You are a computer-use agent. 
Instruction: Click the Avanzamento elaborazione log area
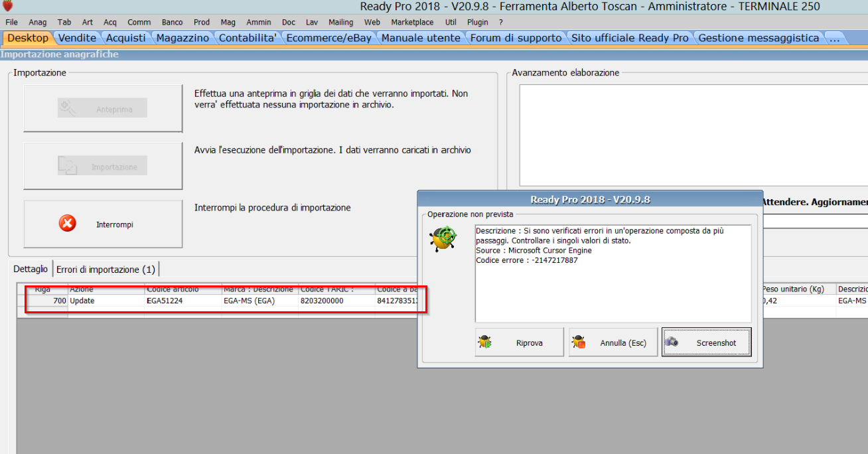point(693,134)
